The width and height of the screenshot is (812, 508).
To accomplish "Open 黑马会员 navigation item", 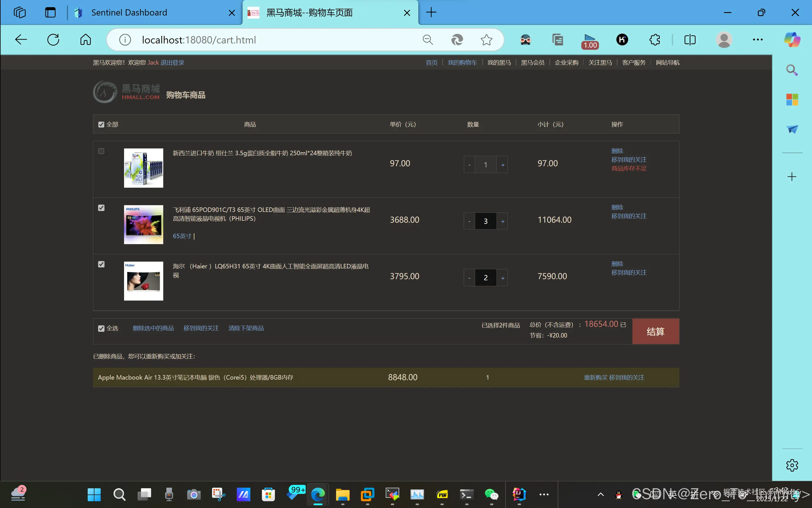I will coord(533,62).
